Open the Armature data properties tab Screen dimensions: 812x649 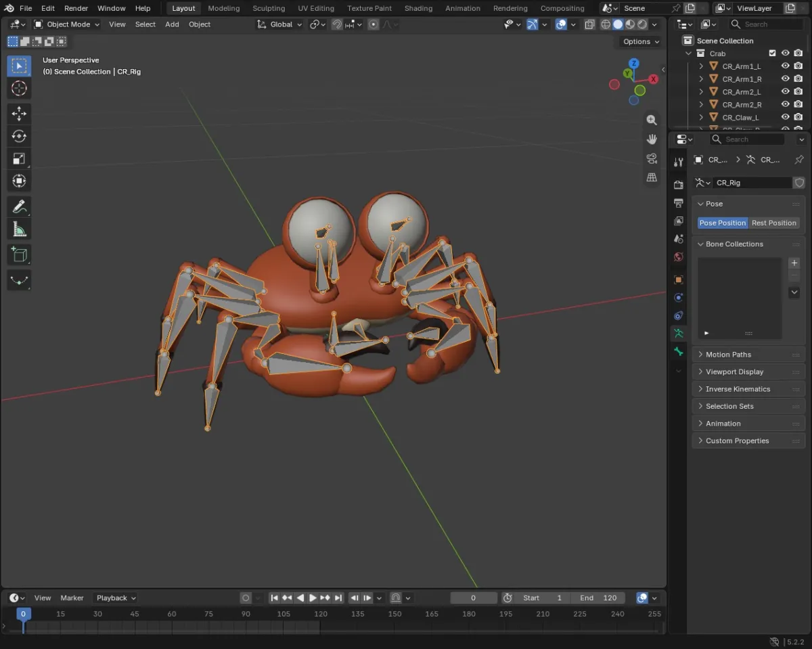point(679,334)
